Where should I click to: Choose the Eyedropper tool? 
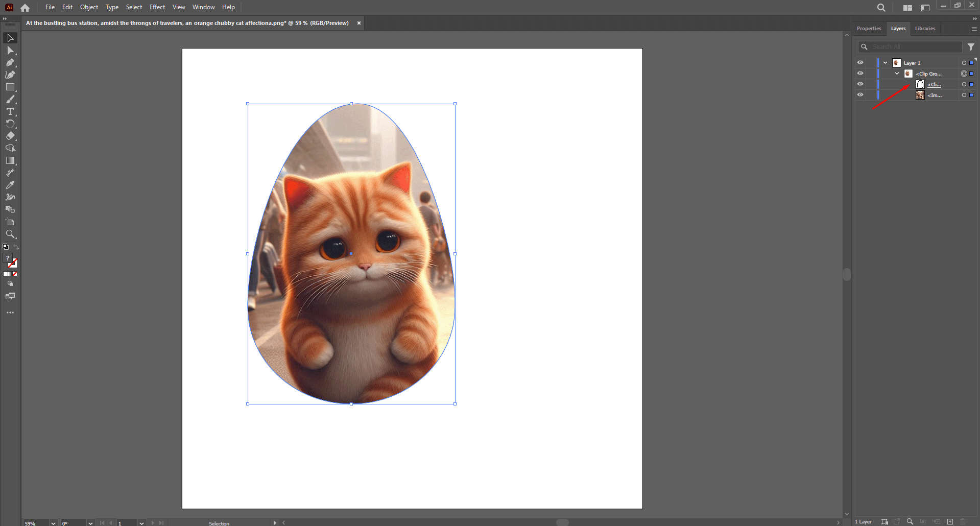click(x=10, y=184)
